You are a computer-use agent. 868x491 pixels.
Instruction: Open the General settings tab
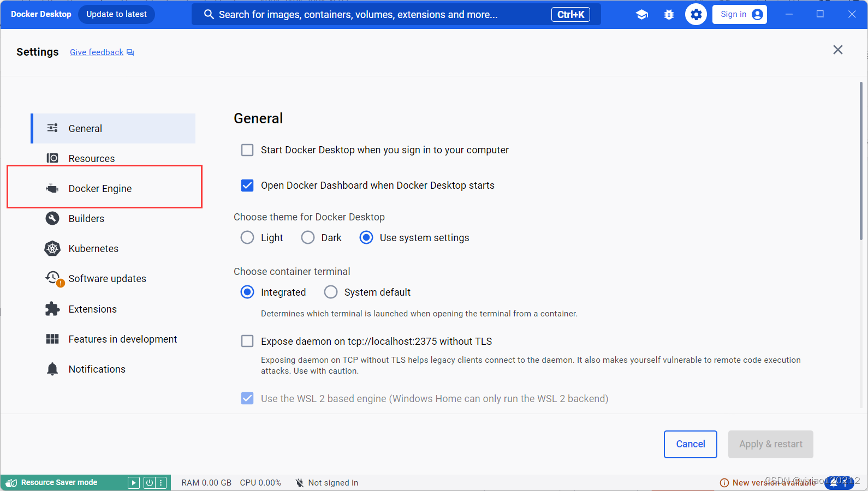click(x=113, y=128)
